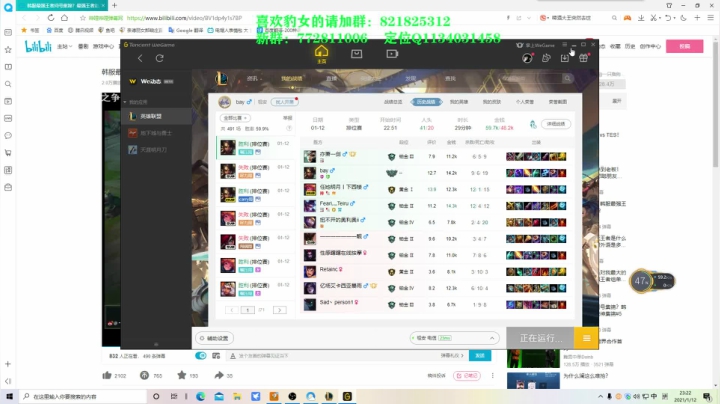720x404 pixels.
Task: Toggle danmaku switch under bilibili video
Action: 201,356
